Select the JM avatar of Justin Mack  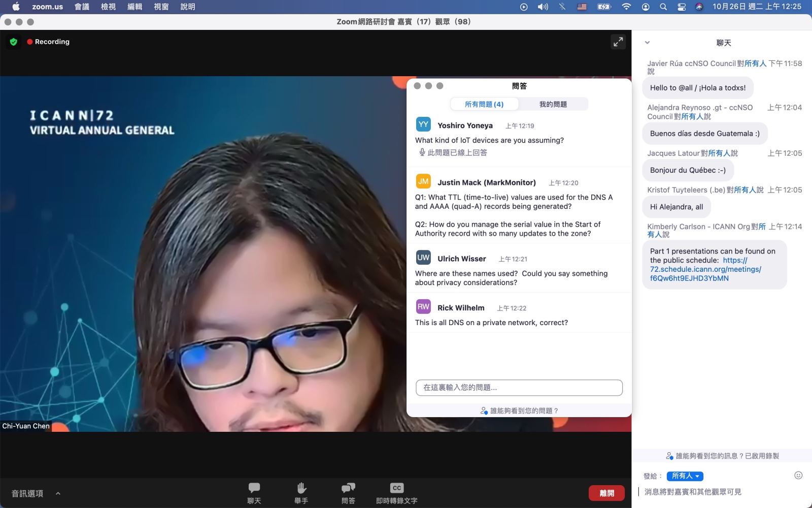pos(423,181)
